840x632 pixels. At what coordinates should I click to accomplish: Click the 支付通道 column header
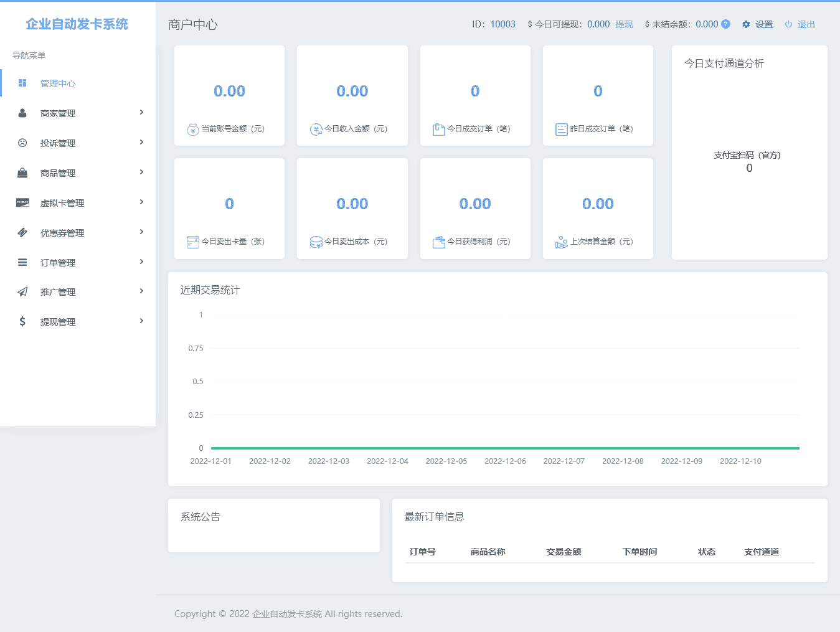[x=762, y=552]
